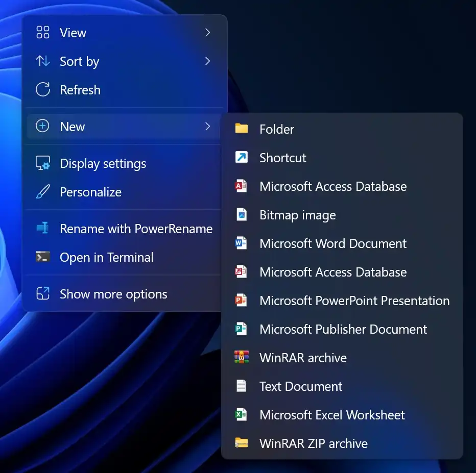The image size is (476, 473).
Task: Click the Bitmap image file icon
Action: (242, 214)
